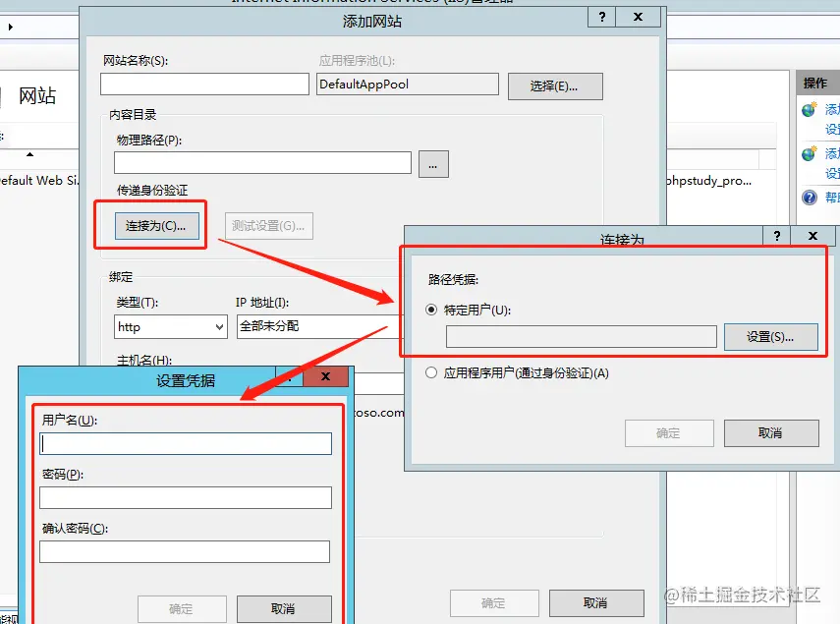Image resolution: width=840 pixels, height=624 pixels.
Task: Select application user pass-through radio option
Action: coord(431,372)
